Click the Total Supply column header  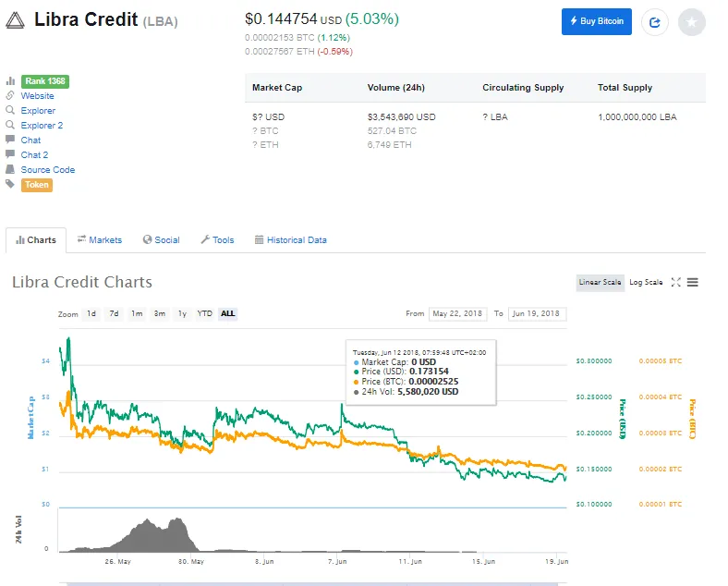[625, 88]
